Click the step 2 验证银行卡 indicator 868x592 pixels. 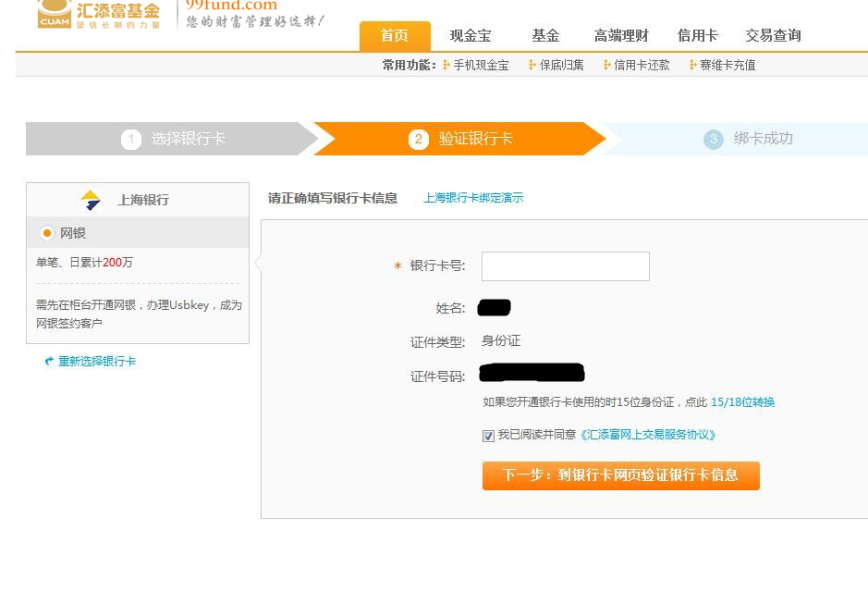pyautogui.click(x=460, y=139)
